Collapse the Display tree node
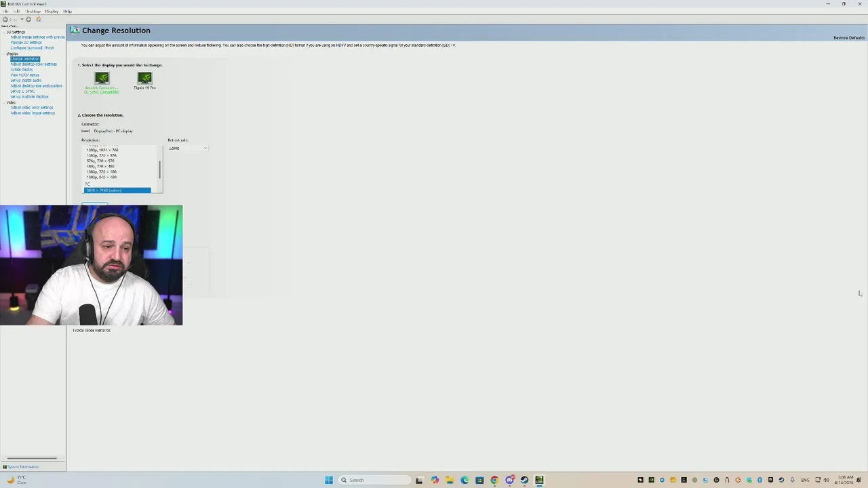Viewport: 868px width, 488px height. tap(3, 54)
